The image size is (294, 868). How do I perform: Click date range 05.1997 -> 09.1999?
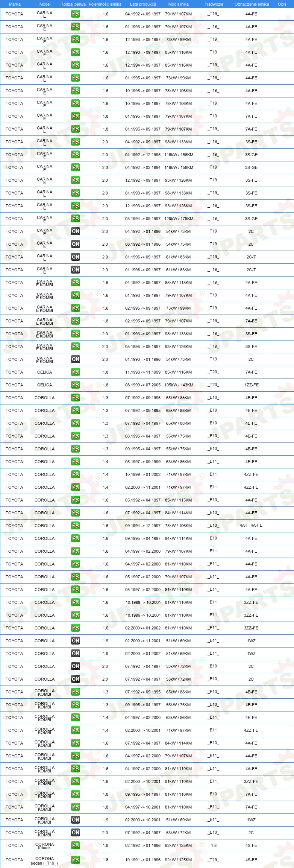(x=143, y=462)
